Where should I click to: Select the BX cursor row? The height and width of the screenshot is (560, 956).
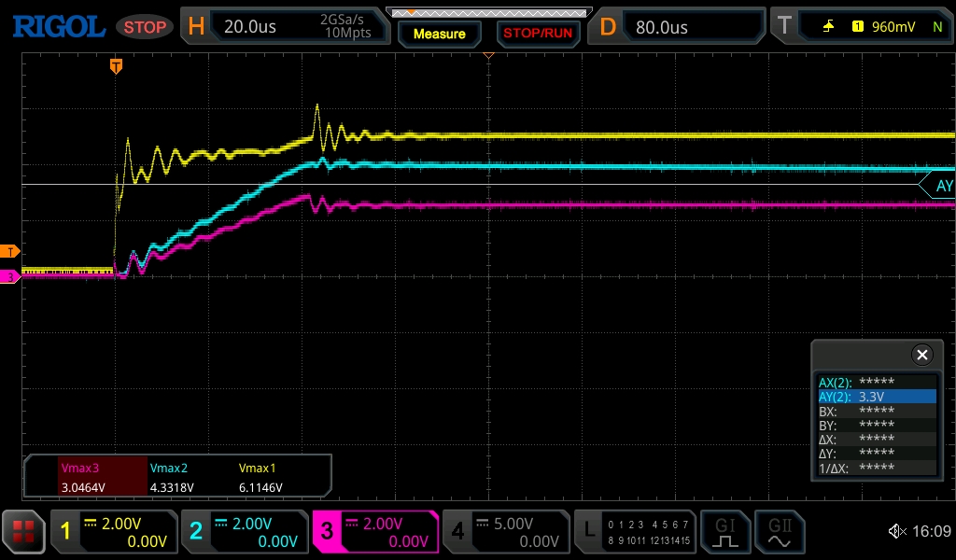[876, 411]
